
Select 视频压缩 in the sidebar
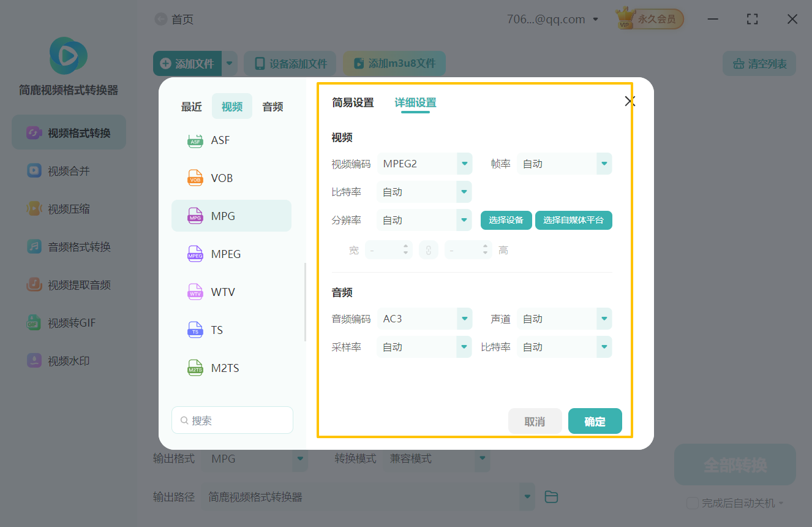[67, 208]
